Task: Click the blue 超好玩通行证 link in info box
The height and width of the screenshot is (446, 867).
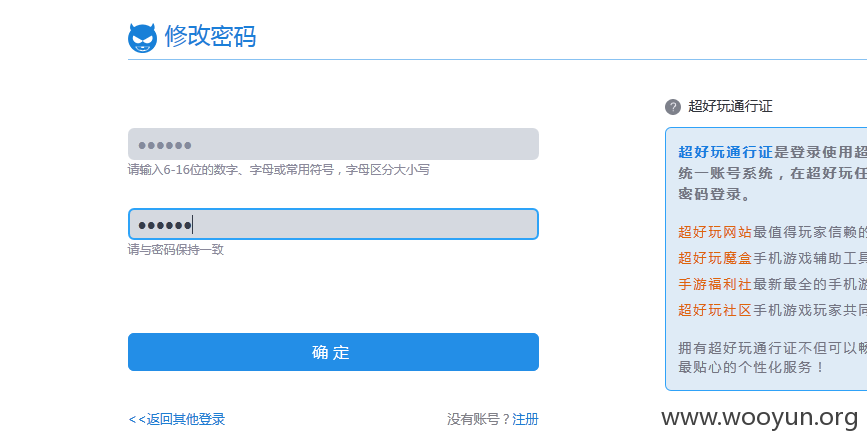Action: point(725,153)
